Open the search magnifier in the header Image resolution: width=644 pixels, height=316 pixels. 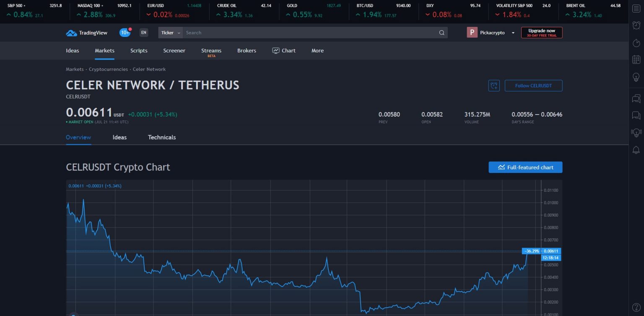pos(441,32)
